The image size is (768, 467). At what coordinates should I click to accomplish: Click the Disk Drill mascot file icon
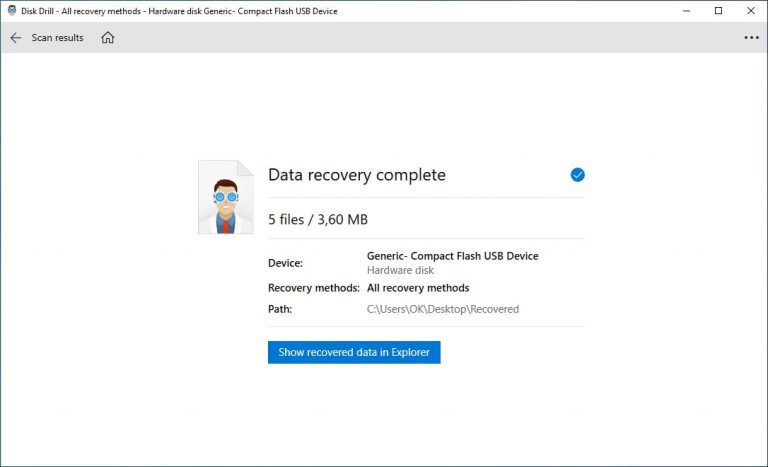[x=225, y=197]
